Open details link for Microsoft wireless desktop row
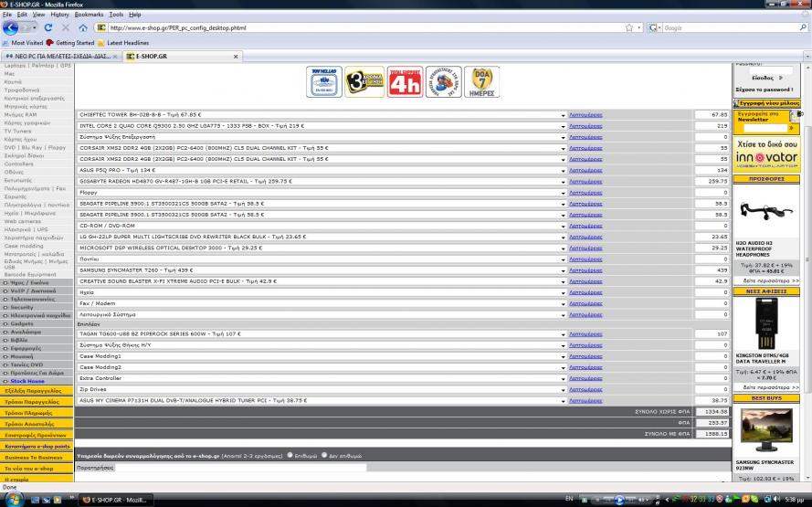 tap(585, 248)
